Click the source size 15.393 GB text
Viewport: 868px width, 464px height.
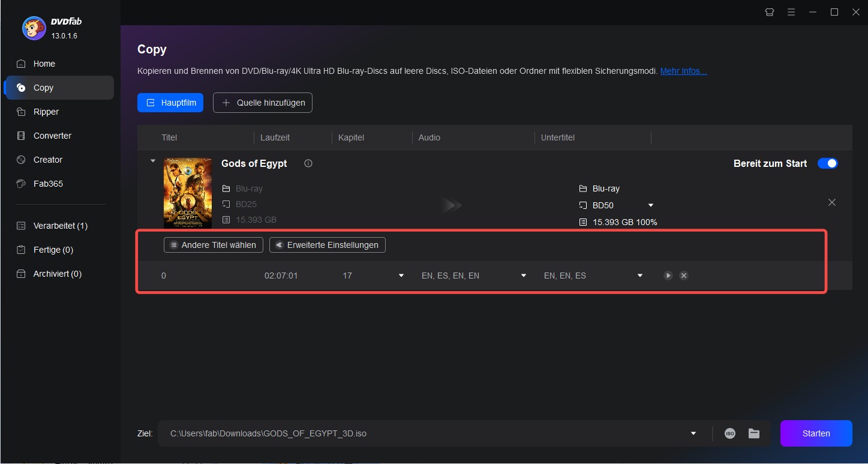point(256,220)
